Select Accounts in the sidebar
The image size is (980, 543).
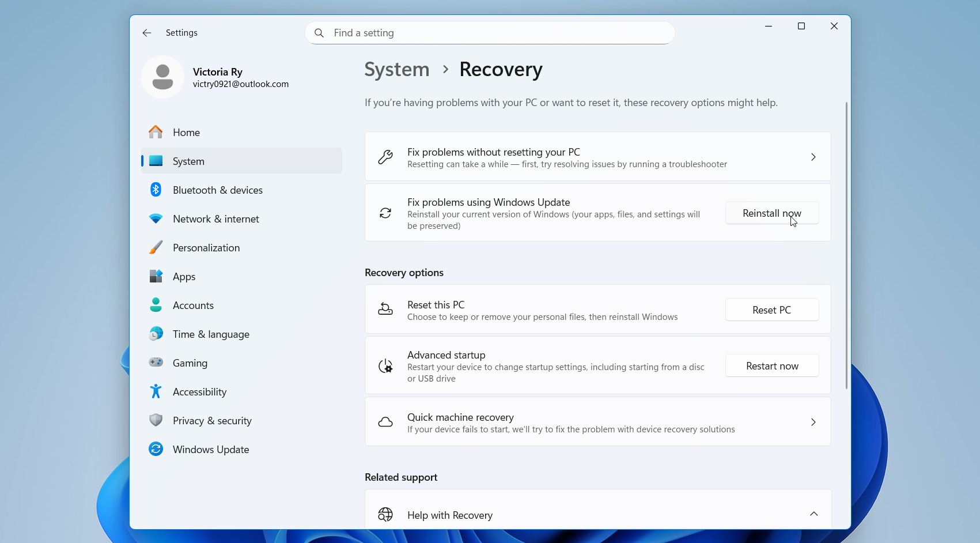point(193,306)
